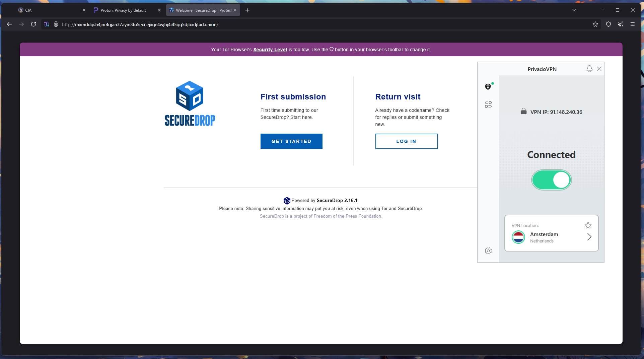Open the PrivadoVPN shield home icon

point(488,87)
